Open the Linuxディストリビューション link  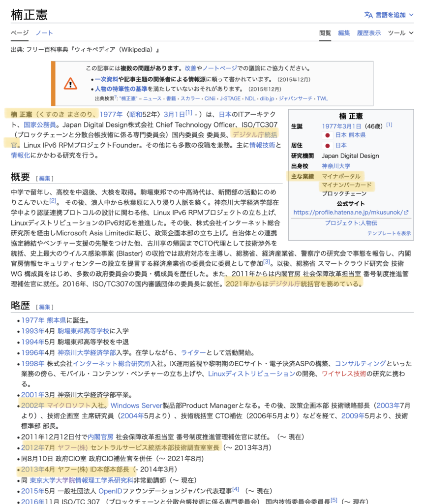(x=251, y=374)
